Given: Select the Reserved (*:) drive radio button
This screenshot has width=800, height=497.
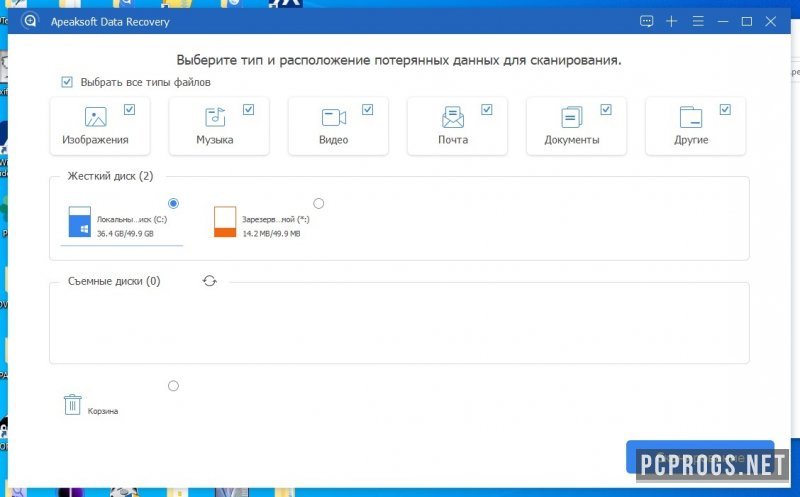Looking at the screenshot, I should (x=318, y=203).
